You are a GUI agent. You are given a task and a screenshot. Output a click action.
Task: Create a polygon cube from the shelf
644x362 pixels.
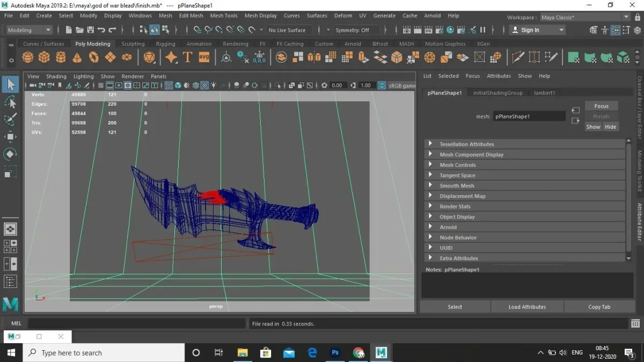[x=44, y=57]
